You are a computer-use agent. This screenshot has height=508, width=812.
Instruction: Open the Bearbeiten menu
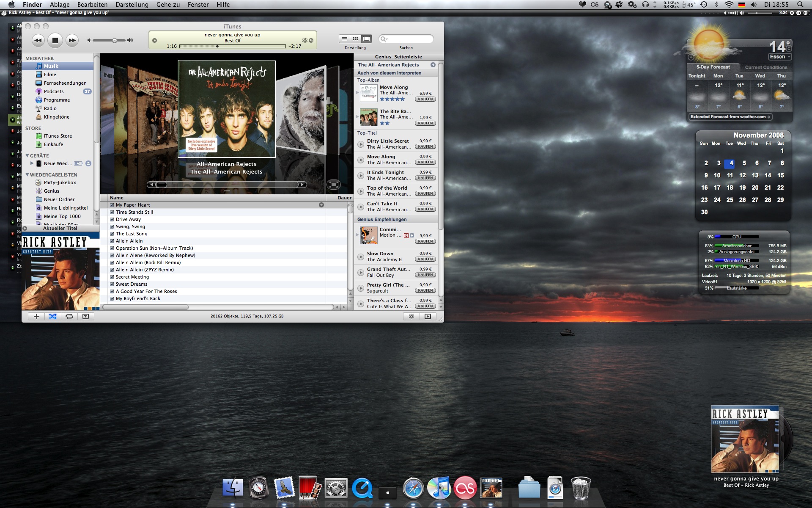pyautogui.click(x=92, y=5)
